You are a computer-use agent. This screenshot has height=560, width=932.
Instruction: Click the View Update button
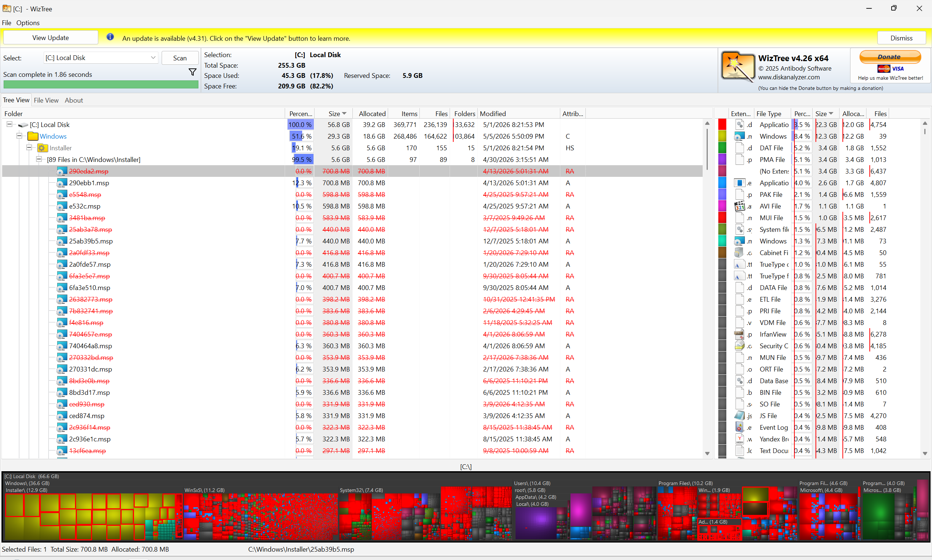[51, 38]
